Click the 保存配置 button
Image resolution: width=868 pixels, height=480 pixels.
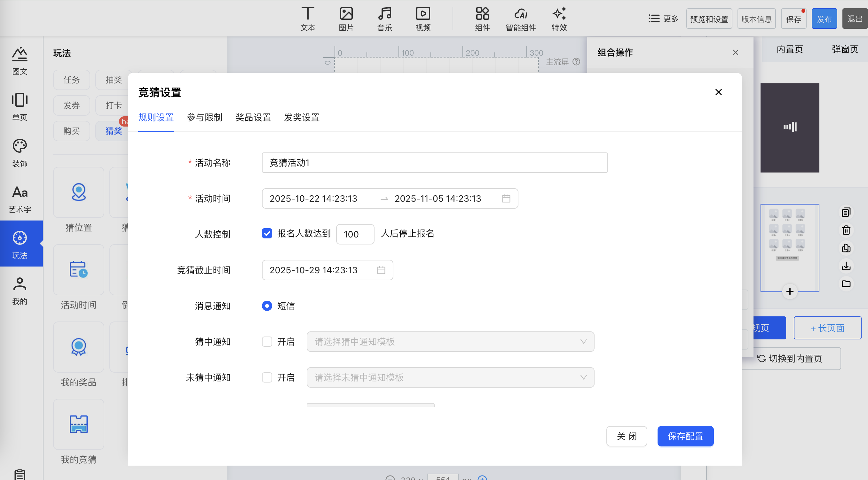(x=685, y=436)
